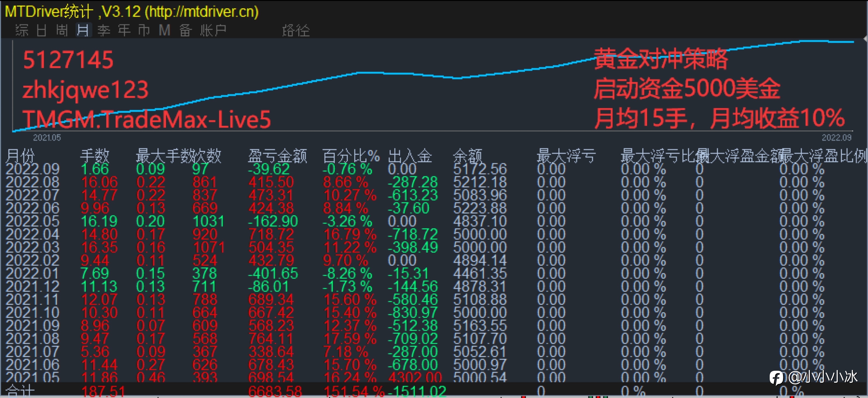Click the 最大浮亏 column header
This screenshot has height=398, width=868.
point(566,156)
